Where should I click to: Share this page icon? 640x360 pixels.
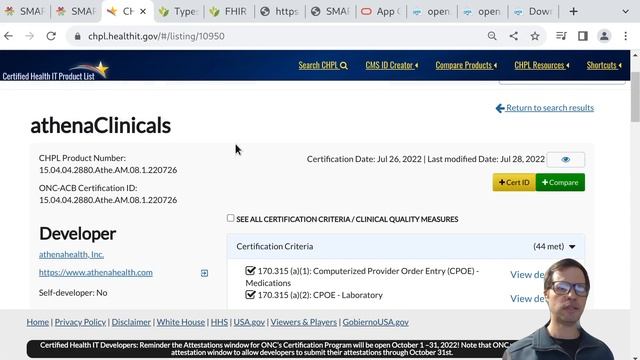[514, 36]
